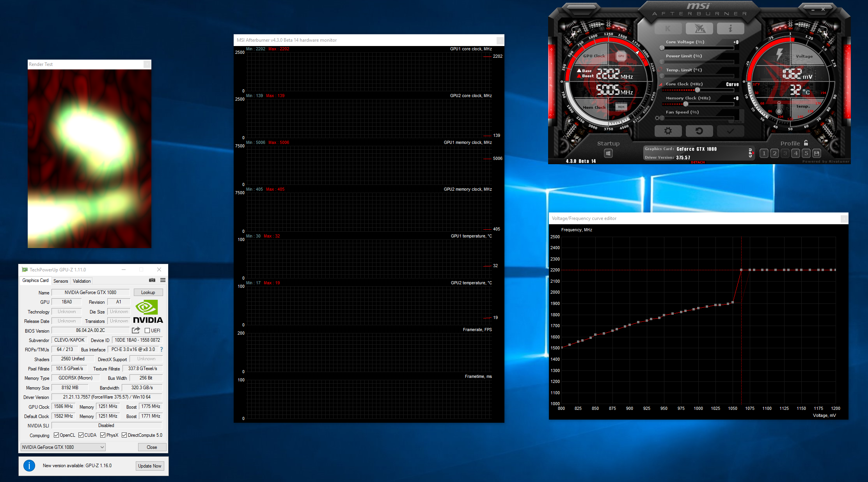Open the Afterburner info 'i' button
868x482 pixels.
(x=730, y=28)
